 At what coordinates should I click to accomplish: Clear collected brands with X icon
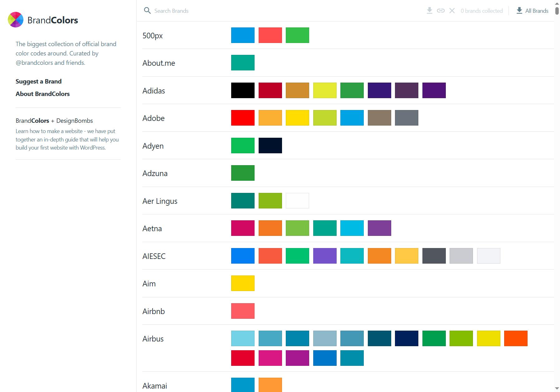452,11
